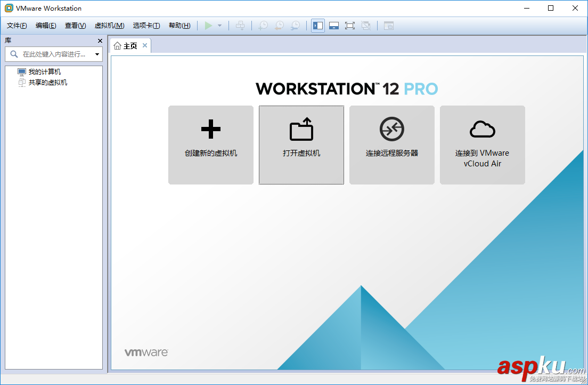Open the 帮助(H) menu
The image size is (588, 385).
(x=179, y=26)
